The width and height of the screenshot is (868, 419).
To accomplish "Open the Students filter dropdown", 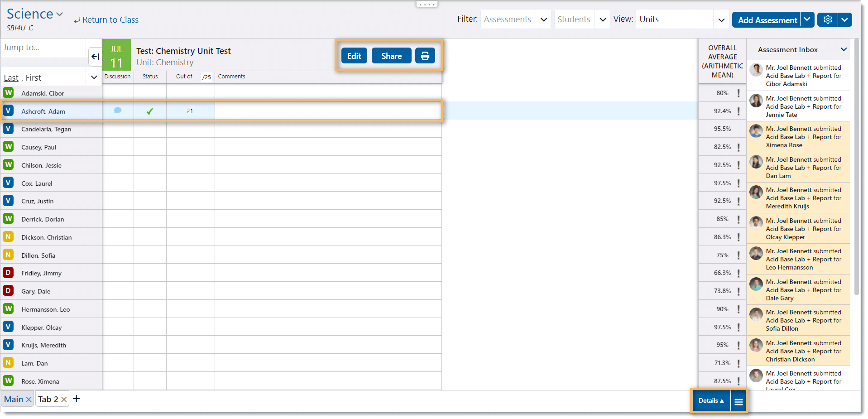I will pyautogui.click(x=602, y=19).
